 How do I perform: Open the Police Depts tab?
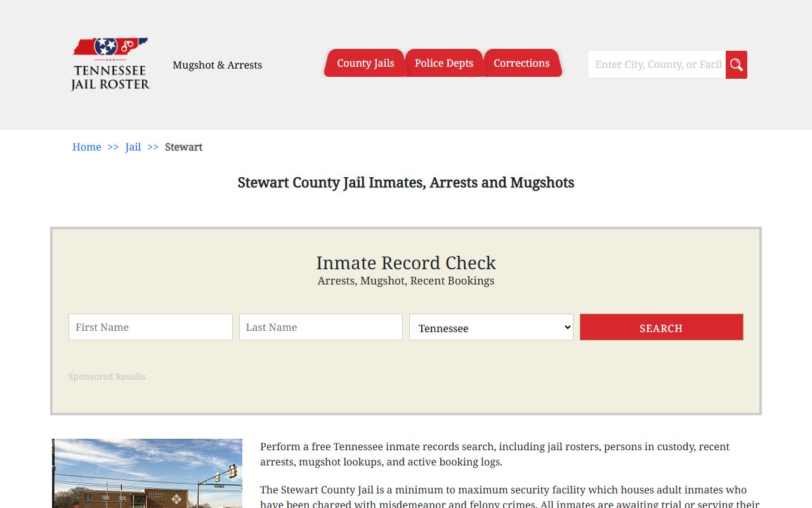444,63
